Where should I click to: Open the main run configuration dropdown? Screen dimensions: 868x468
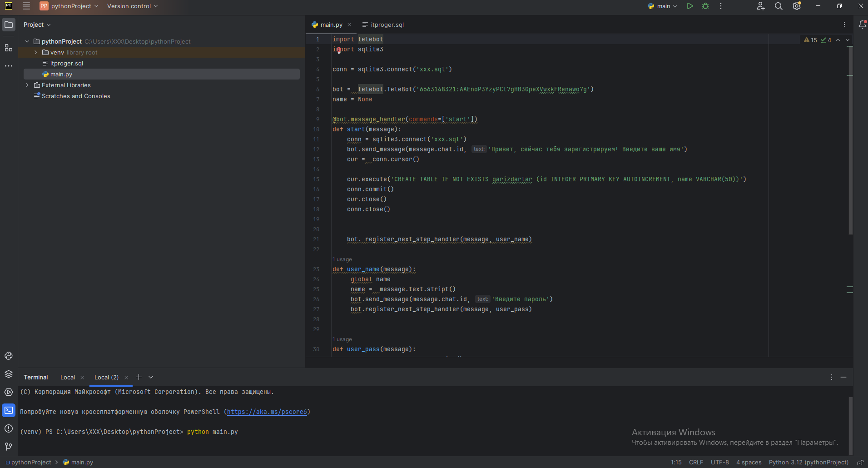663,6
